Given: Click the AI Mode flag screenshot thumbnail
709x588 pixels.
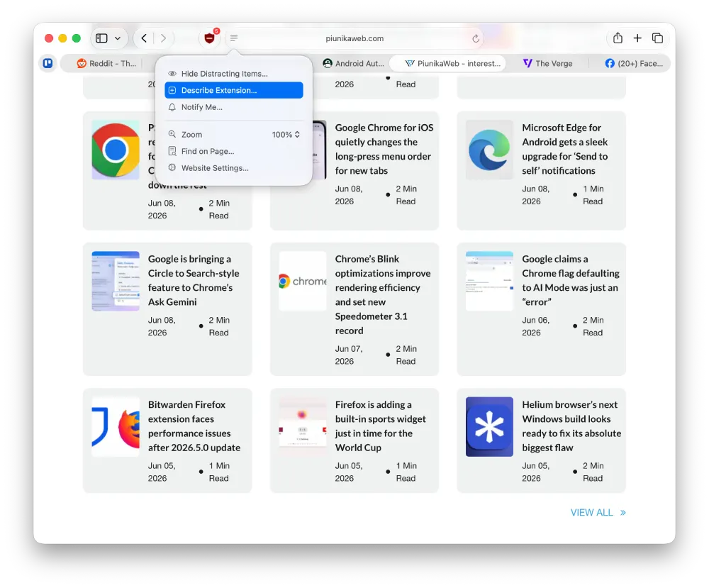Looking at the screenshot, I should [489, 281].
